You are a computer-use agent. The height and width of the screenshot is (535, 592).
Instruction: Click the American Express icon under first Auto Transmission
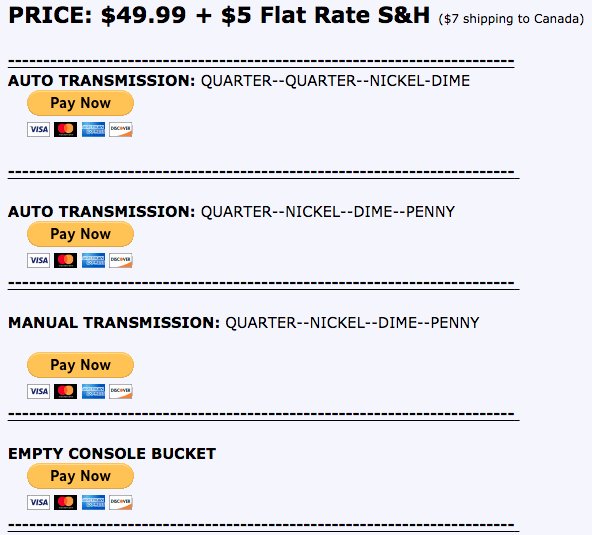93,129
